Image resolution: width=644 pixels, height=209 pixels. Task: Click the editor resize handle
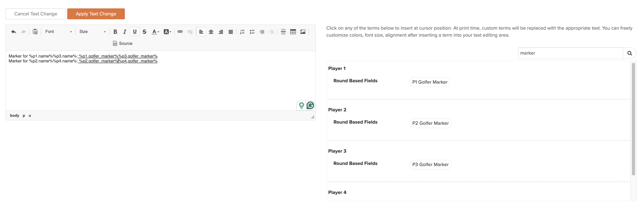(312, 117)
